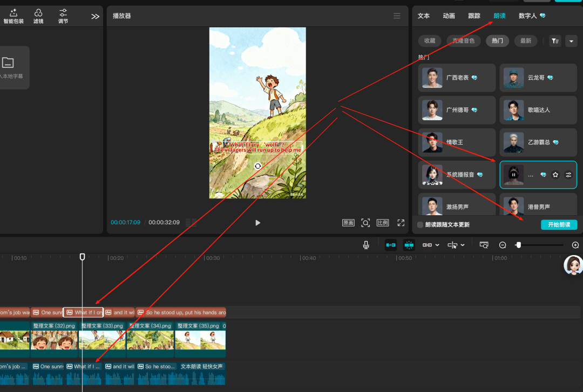This screenshot has height=392, width=583.
Task: Enter fullscreen preview in the player
Action: [401, 223]
